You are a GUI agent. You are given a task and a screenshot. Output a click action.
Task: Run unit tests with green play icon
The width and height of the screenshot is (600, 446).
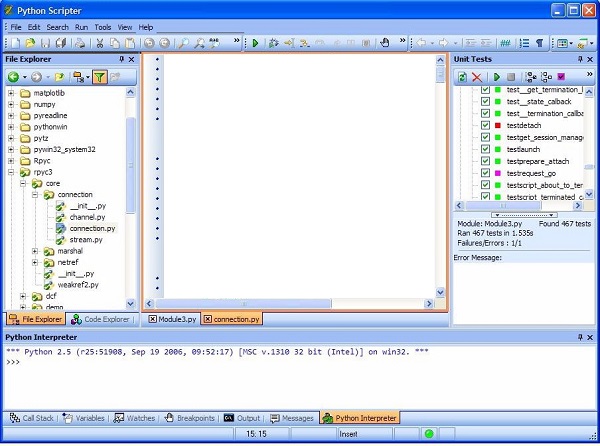(497, 77)
